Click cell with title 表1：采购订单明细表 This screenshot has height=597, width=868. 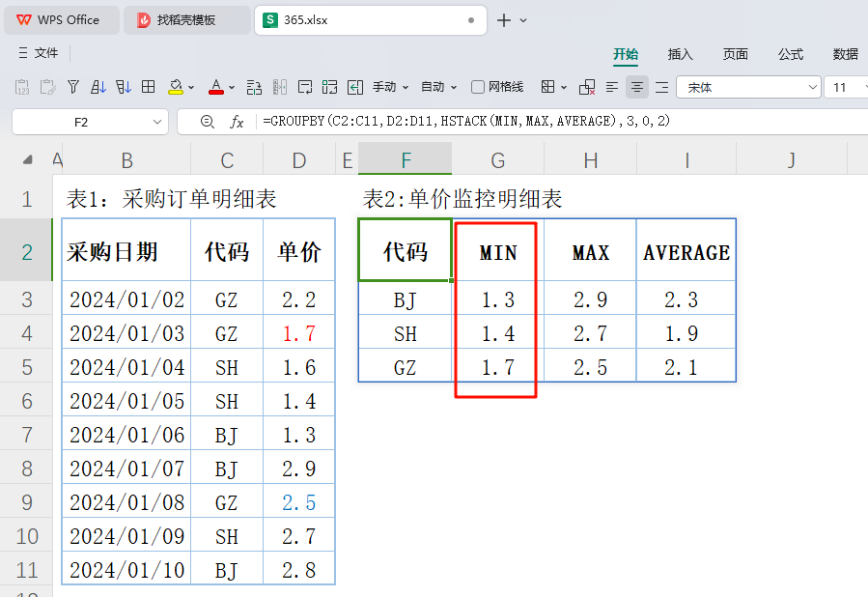coord(172,199)
